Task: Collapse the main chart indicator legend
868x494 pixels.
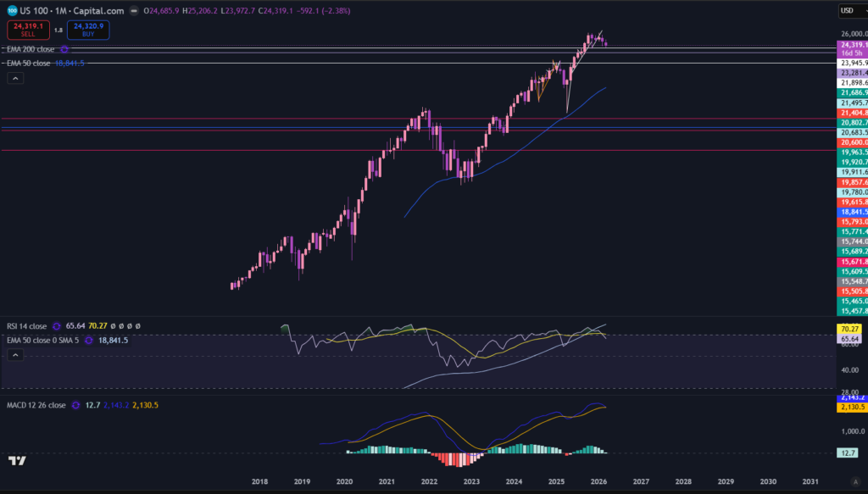Action: (15, 79)
